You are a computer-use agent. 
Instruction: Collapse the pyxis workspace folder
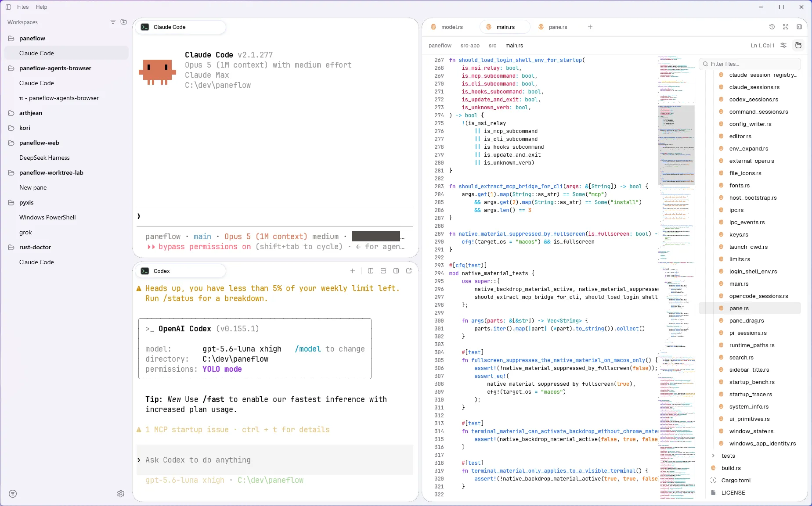pos(11,202)
